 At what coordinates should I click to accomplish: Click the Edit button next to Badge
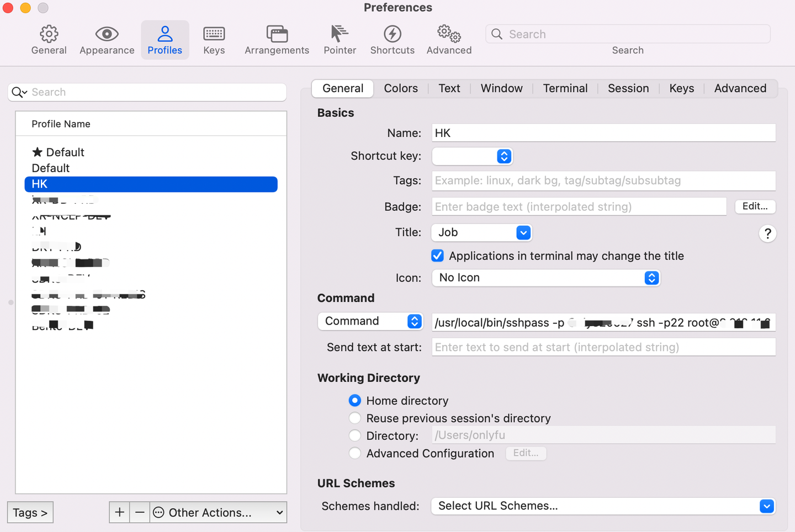755,206
